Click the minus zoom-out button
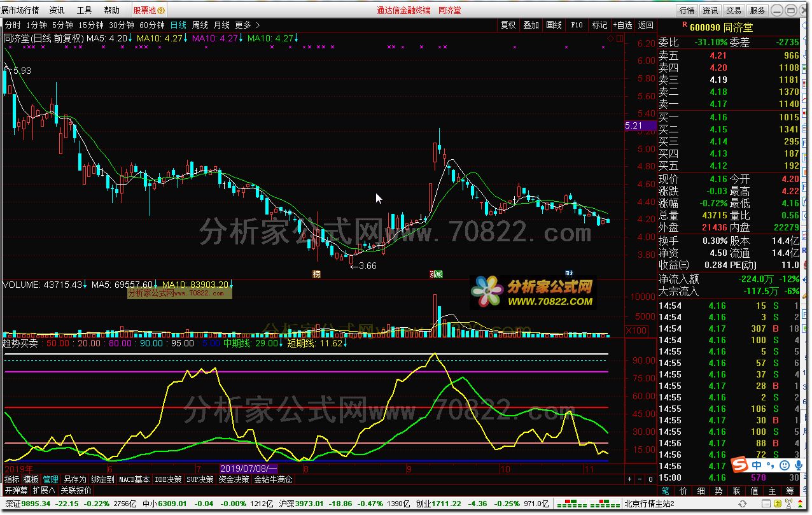Screen dimensions: 812x515 [x=640, y=479]
